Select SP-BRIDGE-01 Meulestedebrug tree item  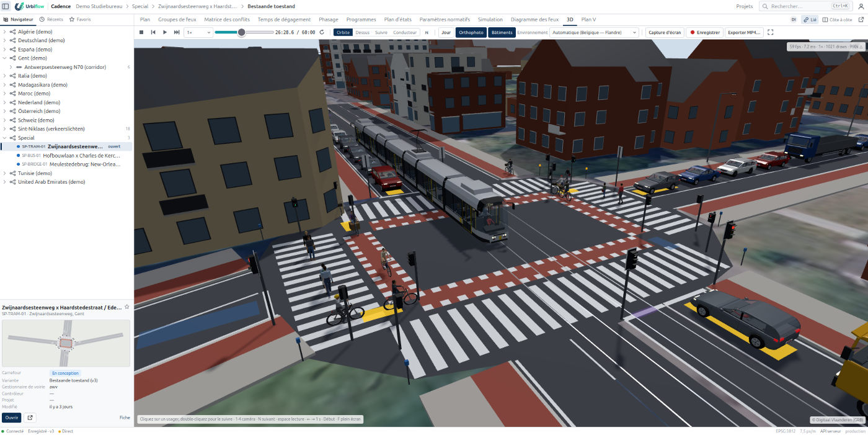click(68, 164)
